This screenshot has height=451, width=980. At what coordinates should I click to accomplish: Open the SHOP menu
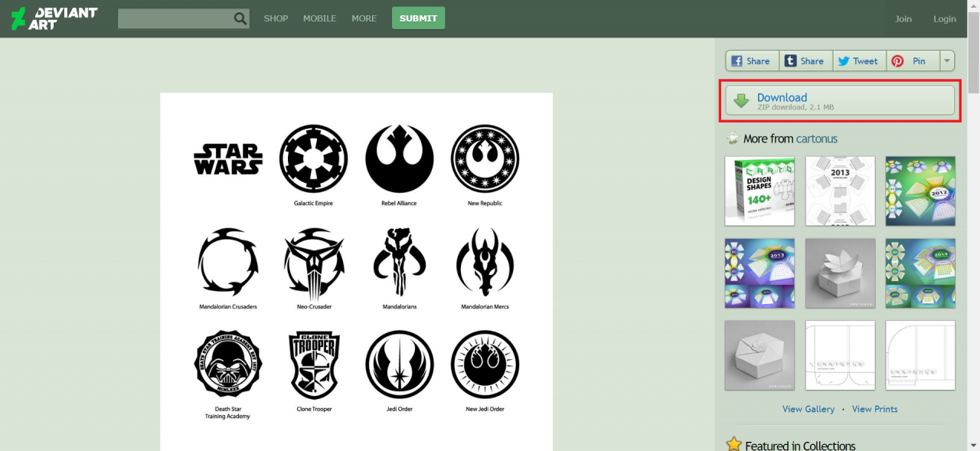click(276, 18)
